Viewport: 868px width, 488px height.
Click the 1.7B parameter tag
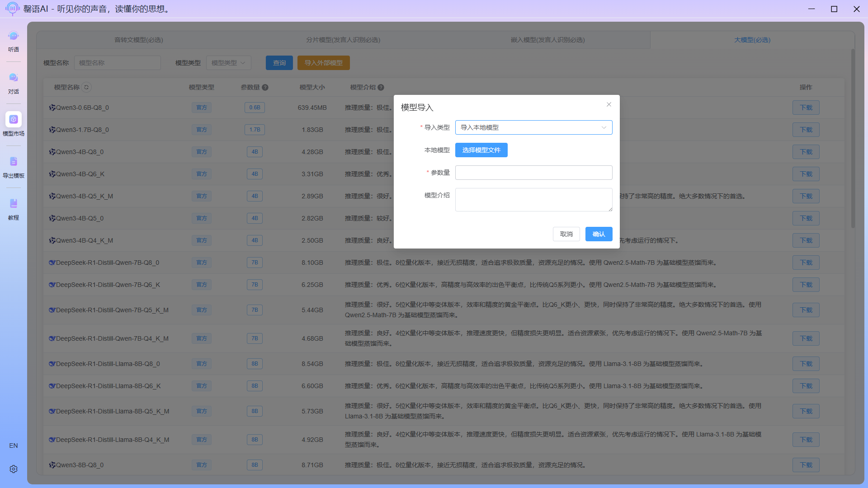pos(255,130)
